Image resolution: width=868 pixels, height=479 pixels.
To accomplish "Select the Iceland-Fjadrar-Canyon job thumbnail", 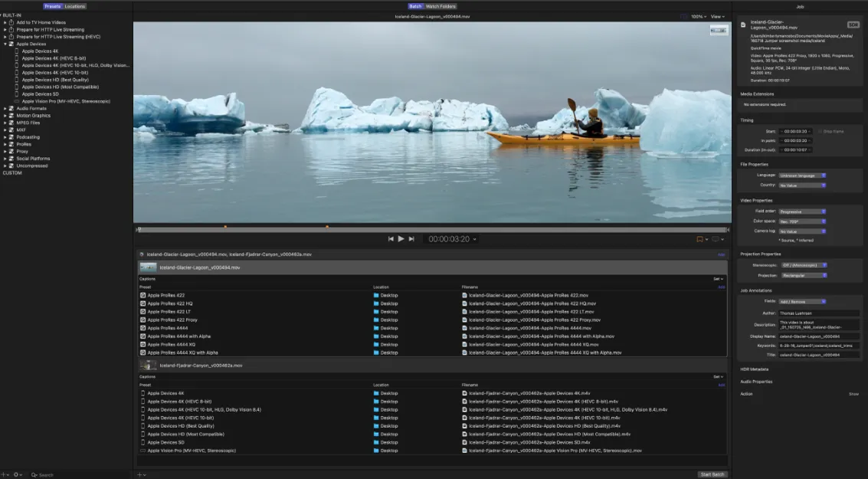I will coord(148,366).
